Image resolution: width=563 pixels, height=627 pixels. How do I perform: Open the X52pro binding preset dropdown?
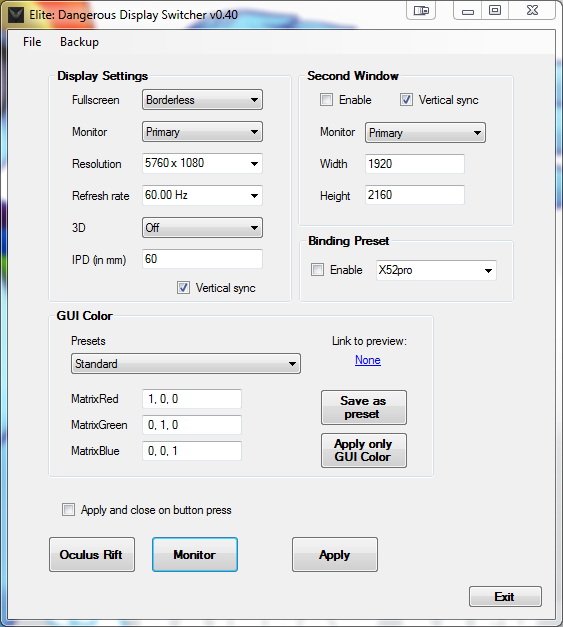[436, 270]
